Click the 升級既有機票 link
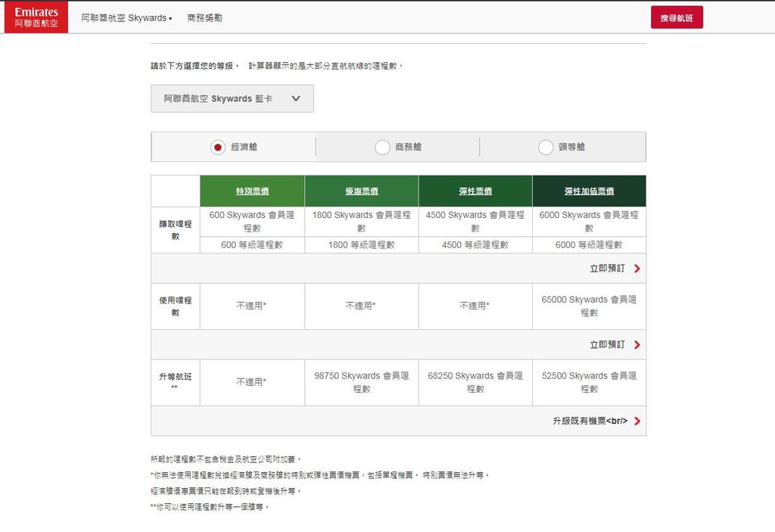This screenshot has width=775, height=532. point(596,421)
